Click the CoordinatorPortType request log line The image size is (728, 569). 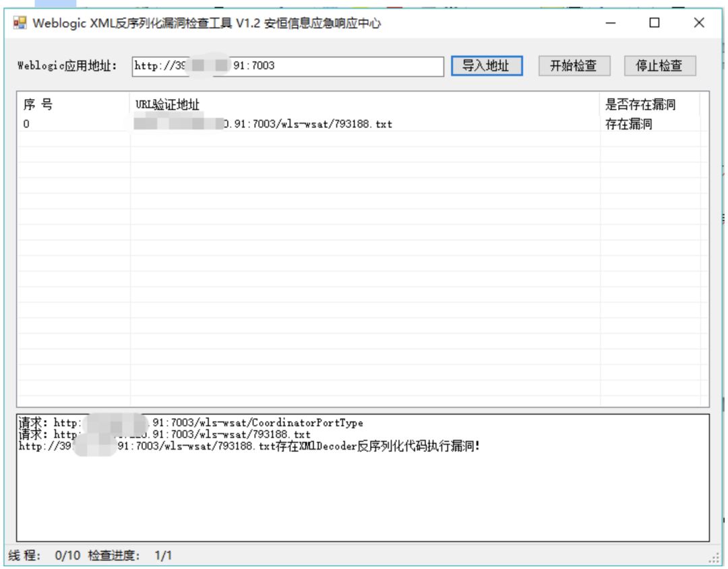[191, 424]
